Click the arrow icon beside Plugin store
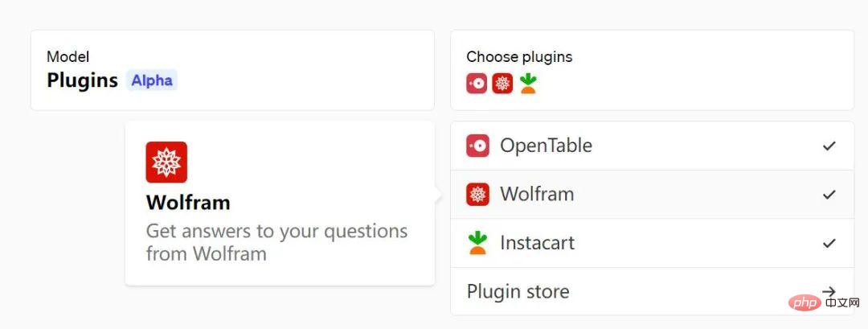 point(829,291)
